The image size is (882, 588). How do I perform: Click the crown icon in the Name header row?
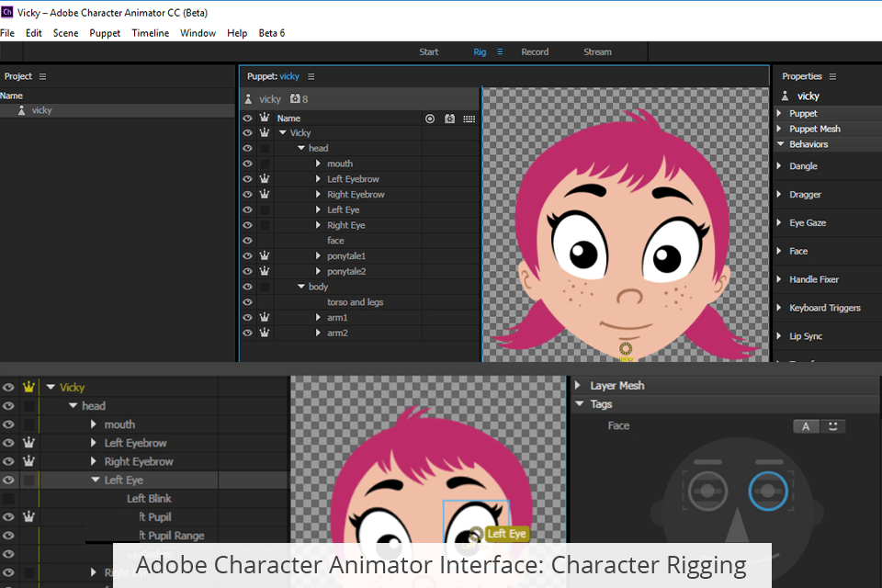pos(265,118)
